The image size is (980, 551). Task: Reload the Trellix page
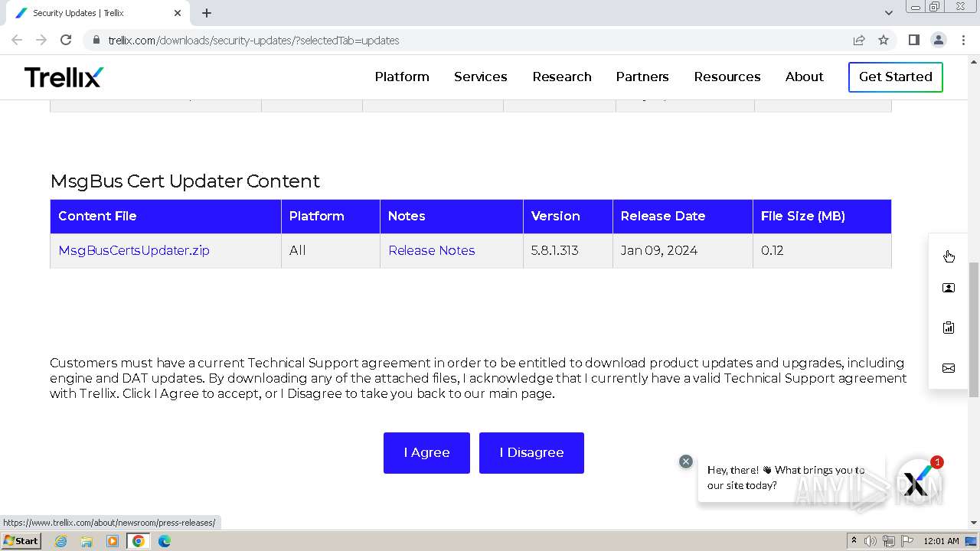pos(66,40)
